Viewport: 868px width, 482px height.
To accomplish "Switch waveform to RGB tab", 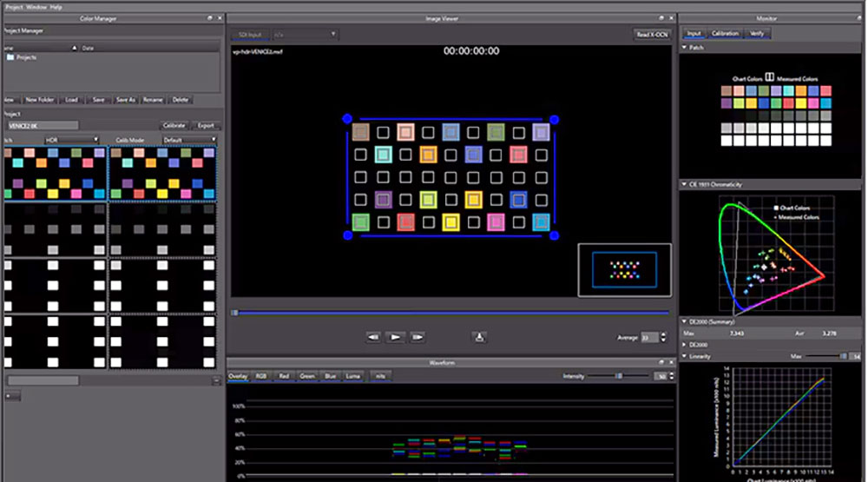I will 260,376.
